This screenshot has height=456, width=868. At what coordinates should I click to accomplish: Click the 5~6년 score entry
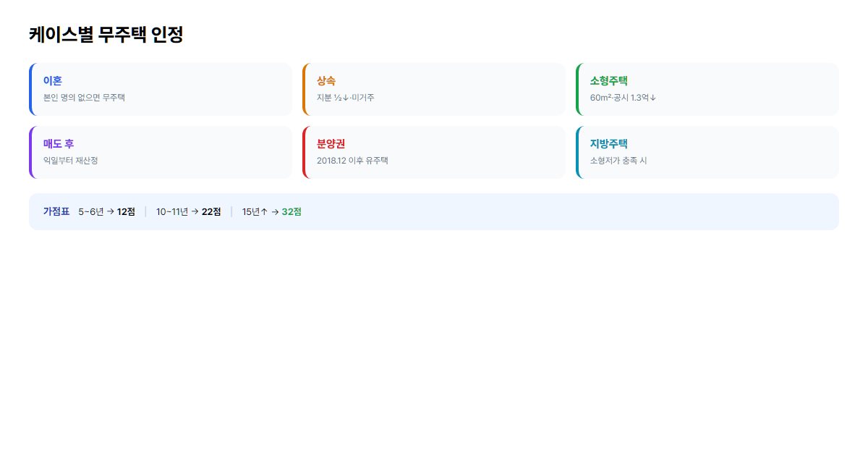[107, 211]
